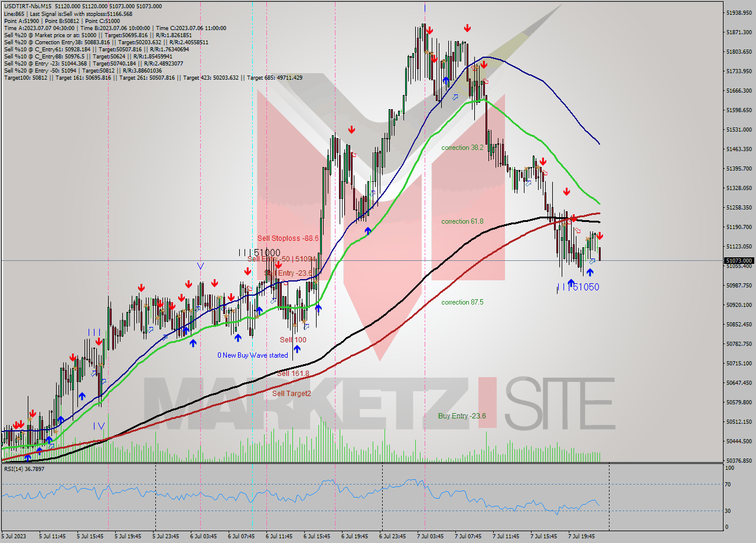Click the 'correction 38.2' level label

tap(462, 148)
